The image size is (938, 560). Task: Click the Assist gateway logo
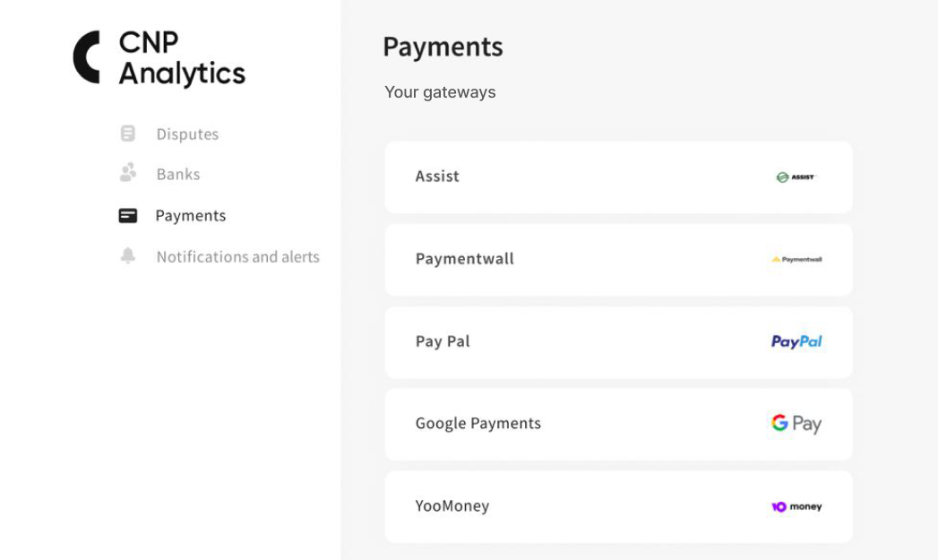pos(796,177)
